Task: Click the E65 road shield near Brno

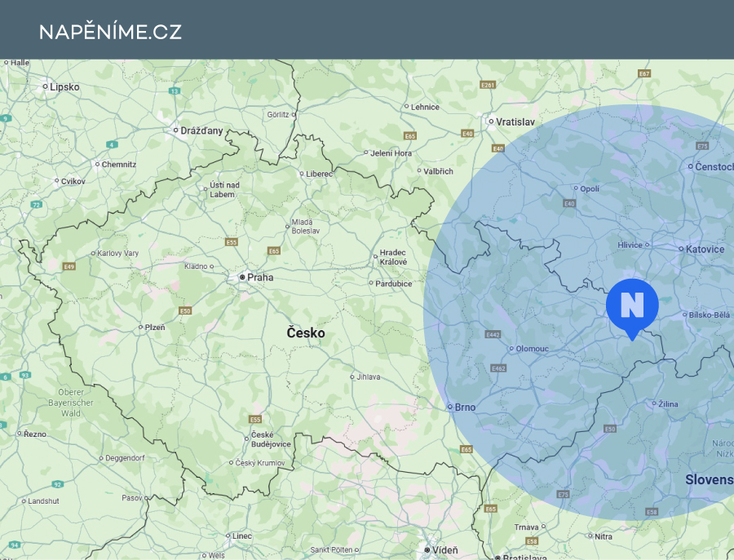Action: (x=465, y=448)
